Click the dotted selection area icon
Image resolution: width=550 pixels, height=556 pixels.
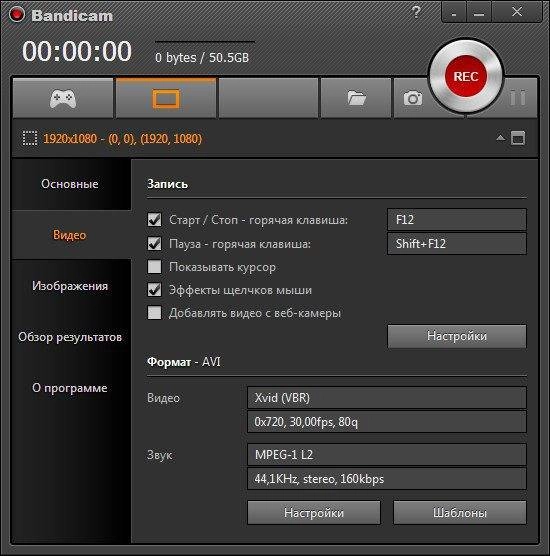(30, 138)
